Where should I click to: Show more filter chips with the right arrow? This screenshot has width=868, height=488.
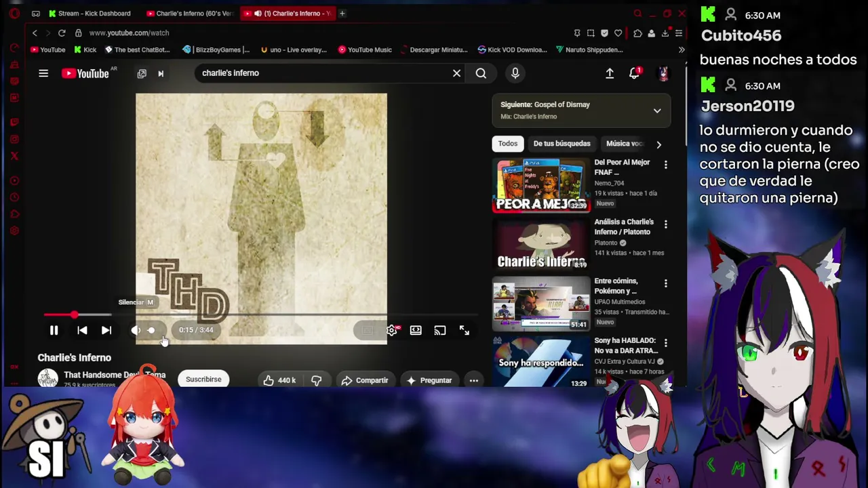click(658, 144)
